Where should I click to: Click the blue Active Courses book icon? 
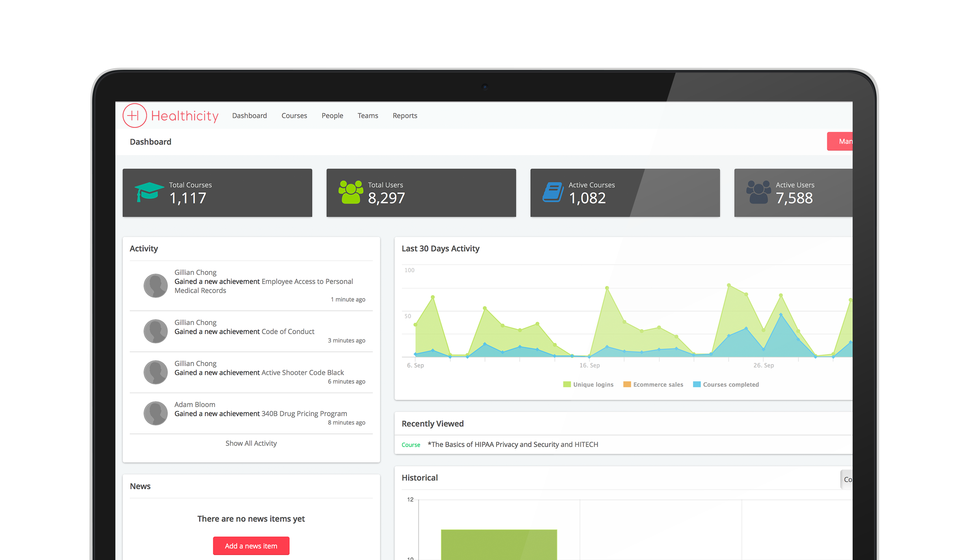pos(553,192)
